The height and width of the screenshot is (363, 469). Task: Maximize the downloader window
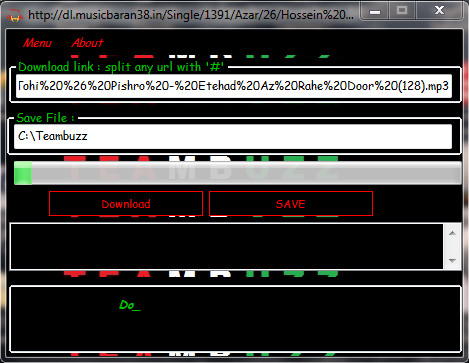point(402,11)
